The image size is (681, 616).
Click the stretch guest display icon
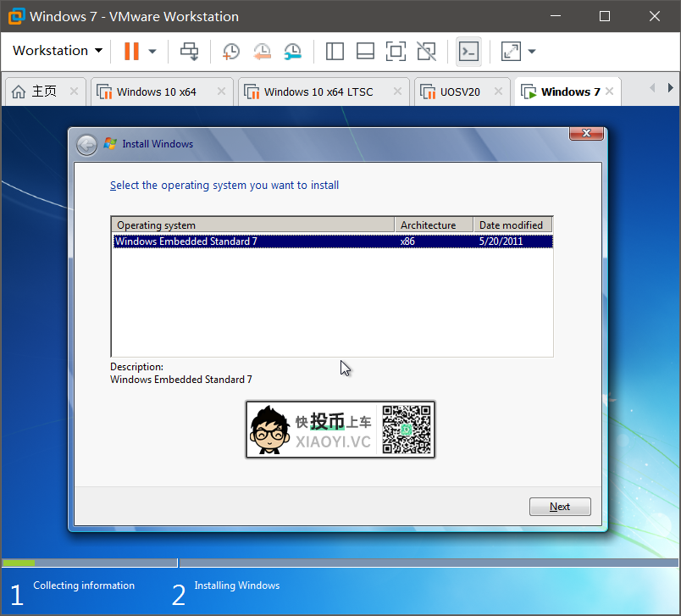(x=511, y=51)
